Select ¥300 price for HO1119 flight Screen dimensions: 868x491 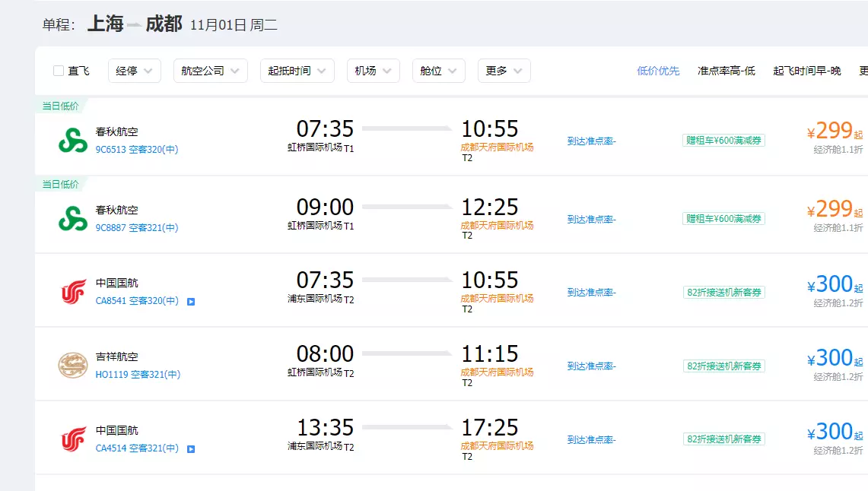click(833, 358)
